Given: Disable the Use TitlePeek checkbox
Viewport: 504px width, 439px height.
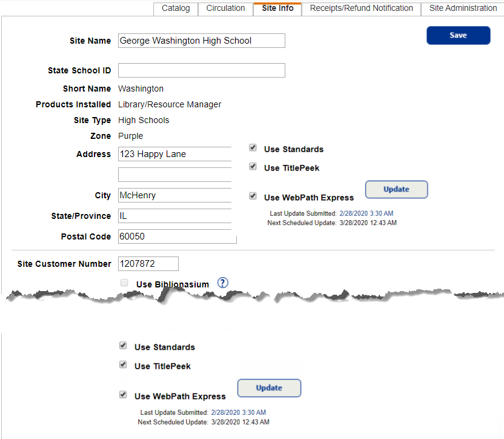Looking at the screenshot, I should coord(253,166).
